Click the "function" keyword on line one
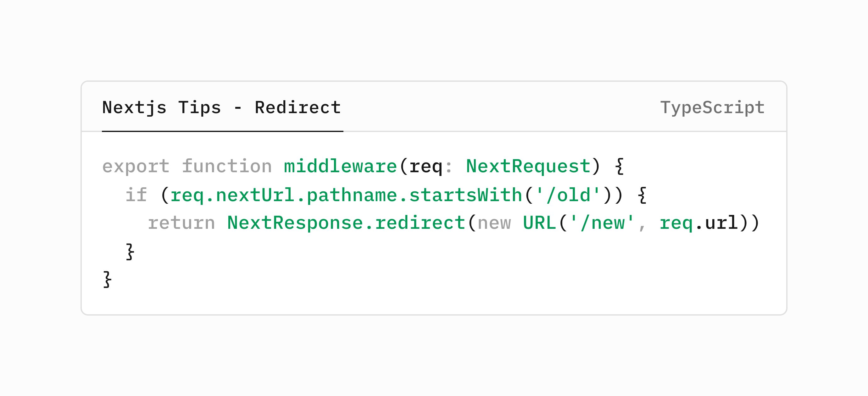The width and height of the screenshot is (868, 396). tap(227, 166)
